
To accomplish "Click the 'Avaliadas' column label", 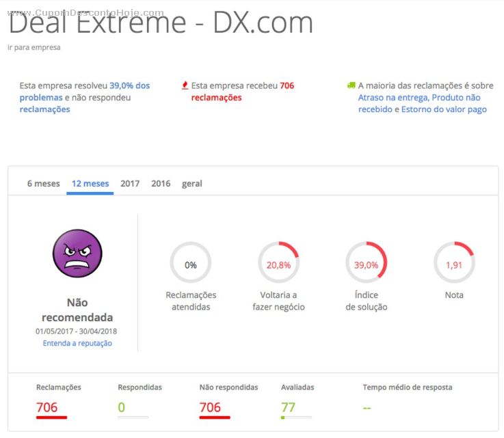I will [x=297, y=387].
